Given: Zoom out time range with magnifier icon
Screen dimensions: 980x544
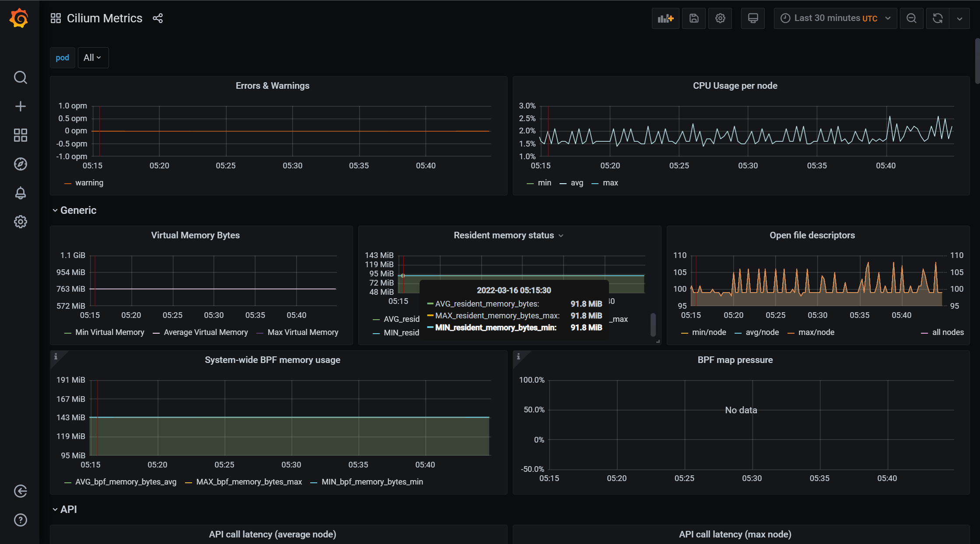Looking at the screenshot, I should coord(911,18).
